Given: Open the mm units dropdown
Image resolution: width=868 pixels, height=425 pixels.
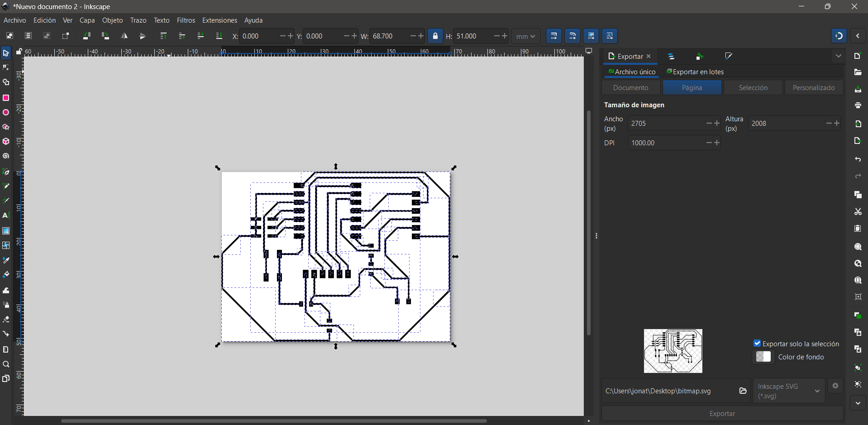Looking at the screenshot, I should (x=525, y=36).
